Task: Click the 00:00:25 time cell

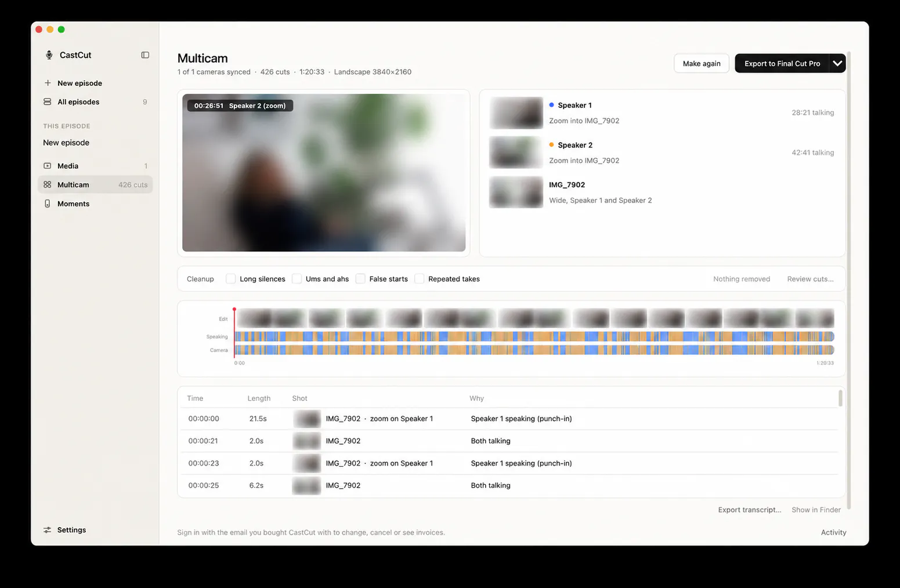Action: [204, 485]
